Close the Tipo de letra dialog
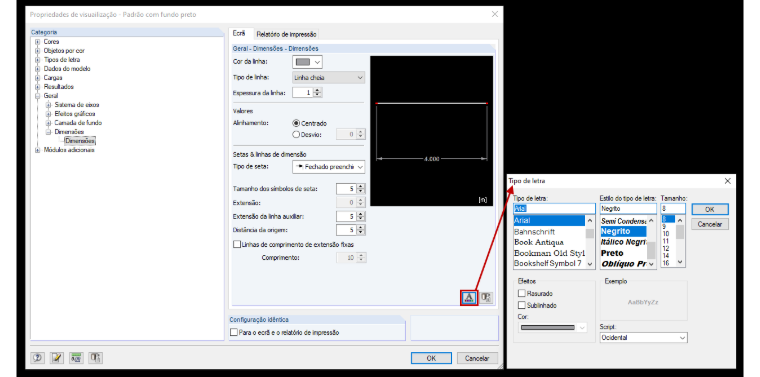Screen dimensions: 760x377 click(x=727, y=181)
